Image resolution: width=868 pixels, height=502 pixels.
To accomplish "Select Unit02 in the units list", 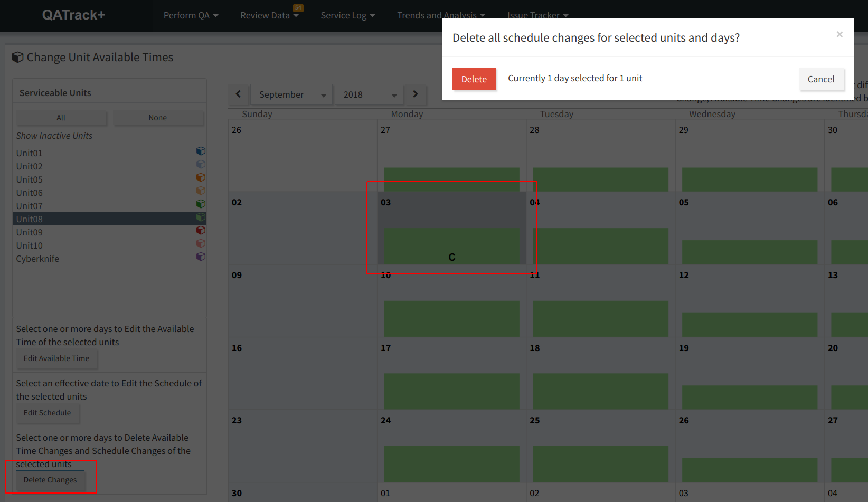I will pyautogui.click(x=109, y=166).
